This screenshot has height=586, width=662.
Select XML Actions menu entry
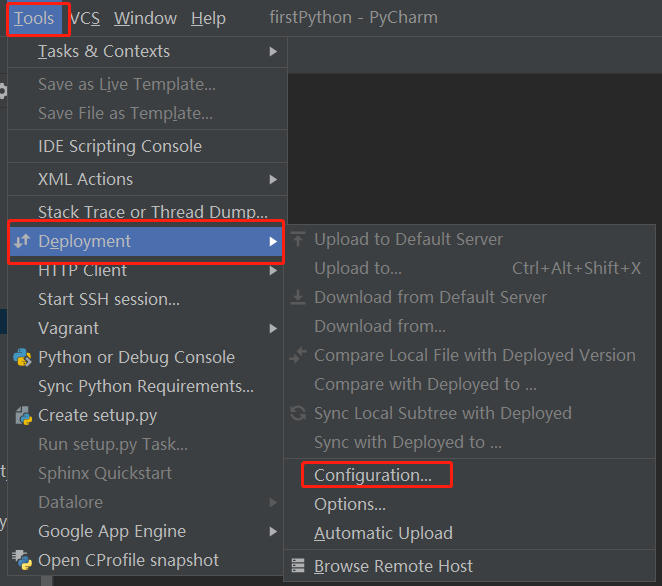147,179
